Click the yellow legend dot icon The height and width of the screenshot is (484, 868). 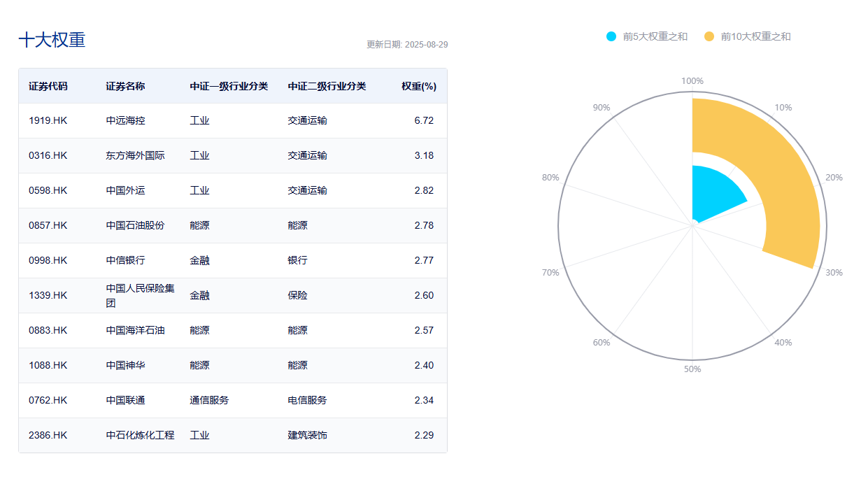[711, 35]
